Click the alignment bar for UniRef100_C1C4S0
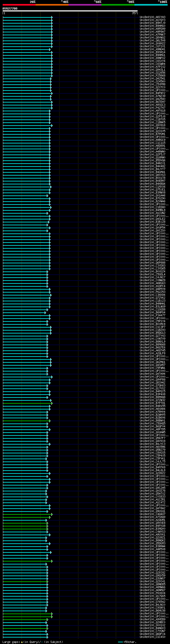This screenshot has width=170, height=644. (x=25, y=637)
